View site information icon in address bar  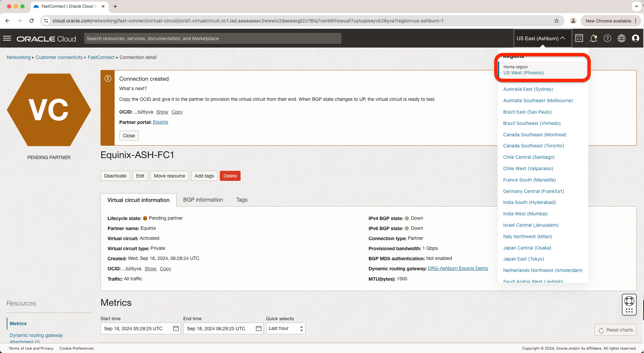pyautogui.click(x=46, y=21)
